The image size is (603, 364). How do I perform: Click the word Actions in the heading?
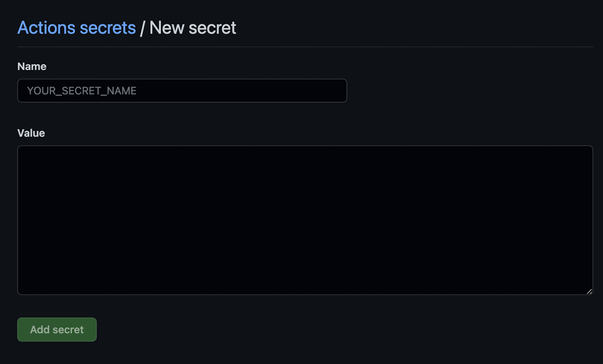point(46,28)
